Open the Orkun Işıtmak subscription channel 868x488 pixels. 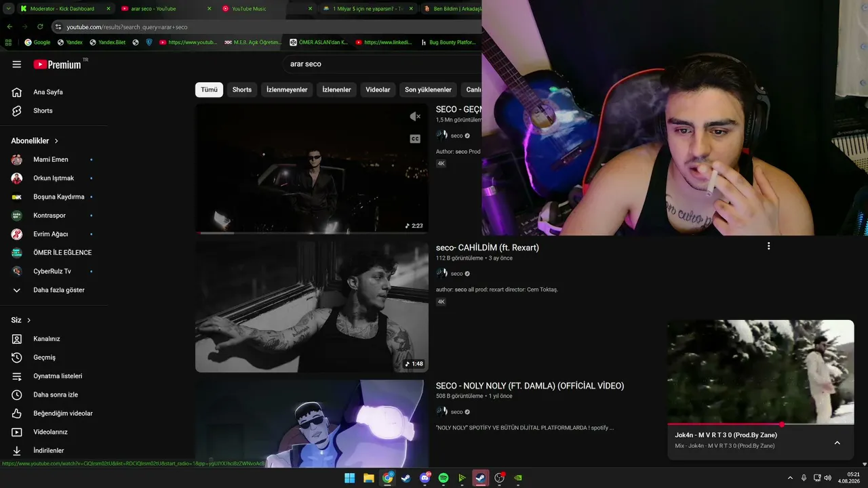click(x=54, y=178)
